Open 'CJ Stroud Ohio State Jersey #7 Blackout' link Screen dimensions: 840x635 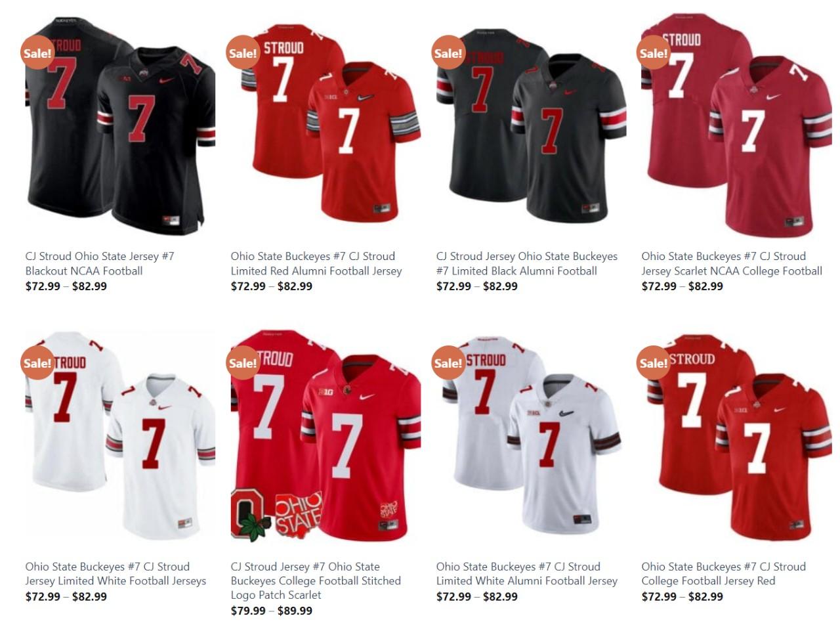click(100, 263)
